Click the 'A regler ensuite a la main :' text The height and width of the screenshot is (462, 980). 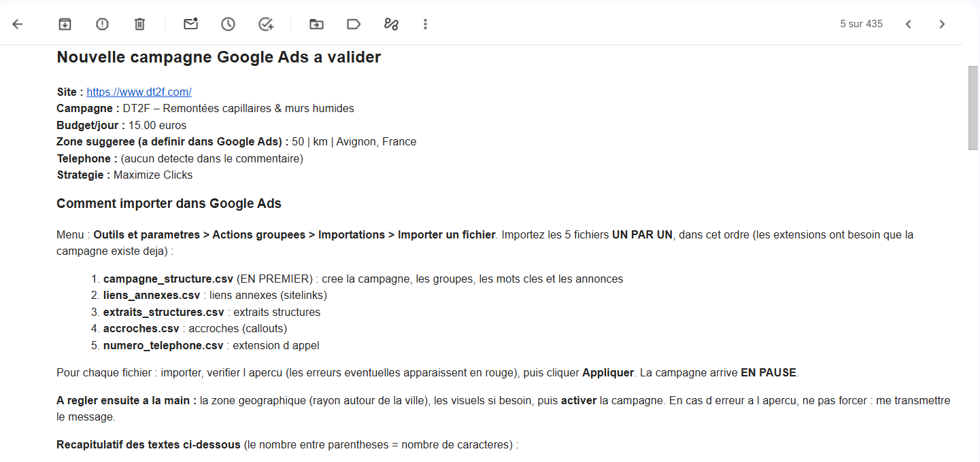pyautogui.click(x=126, y=401)
